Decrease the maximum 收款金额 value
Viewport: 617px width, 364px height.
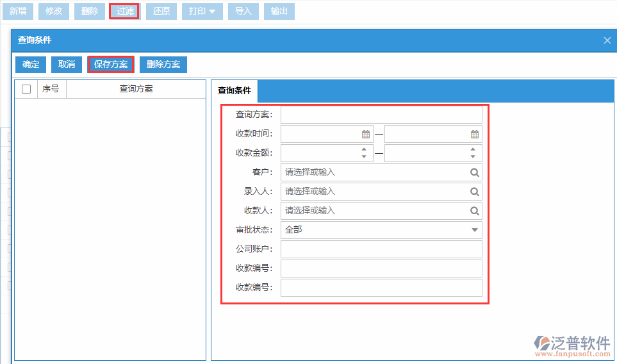click(473, 156)
